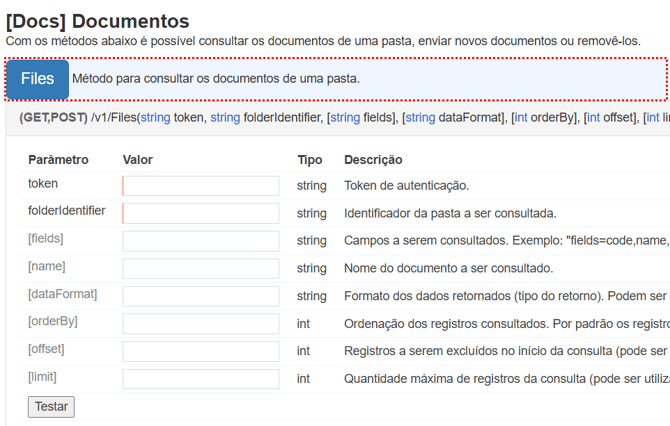
Task: Select the [fields] value text box
Action: [201, 241]
